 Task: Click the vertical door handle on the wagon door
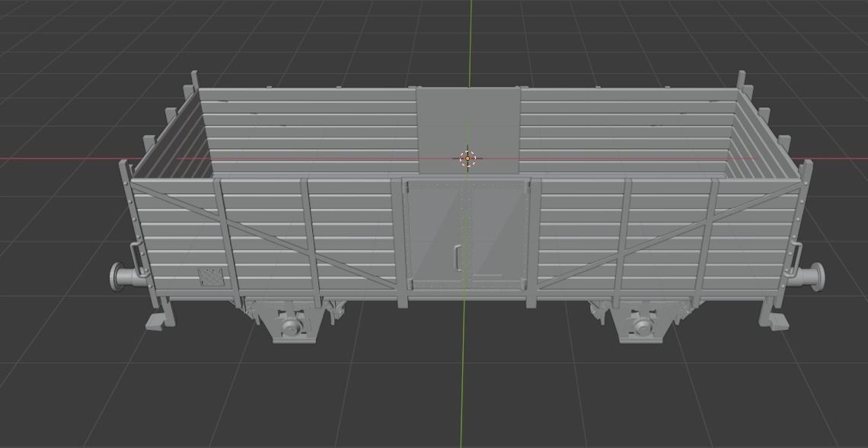(458, 258)
